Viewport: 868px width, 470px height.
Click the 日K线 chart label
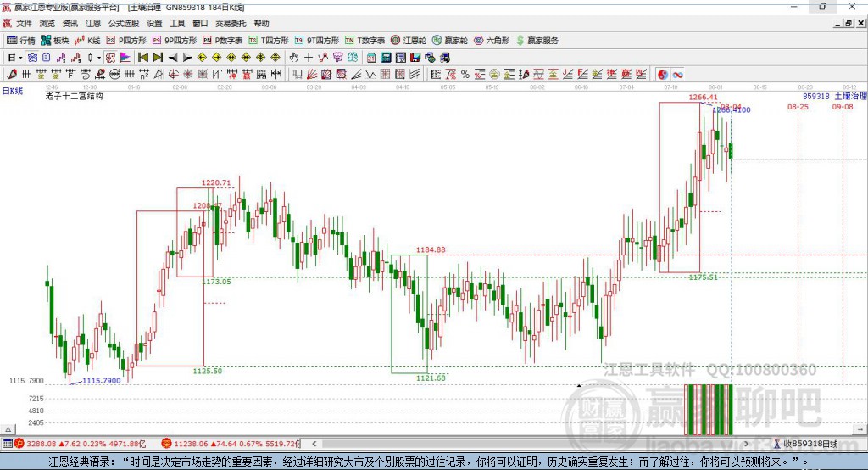tap(13, 91)
